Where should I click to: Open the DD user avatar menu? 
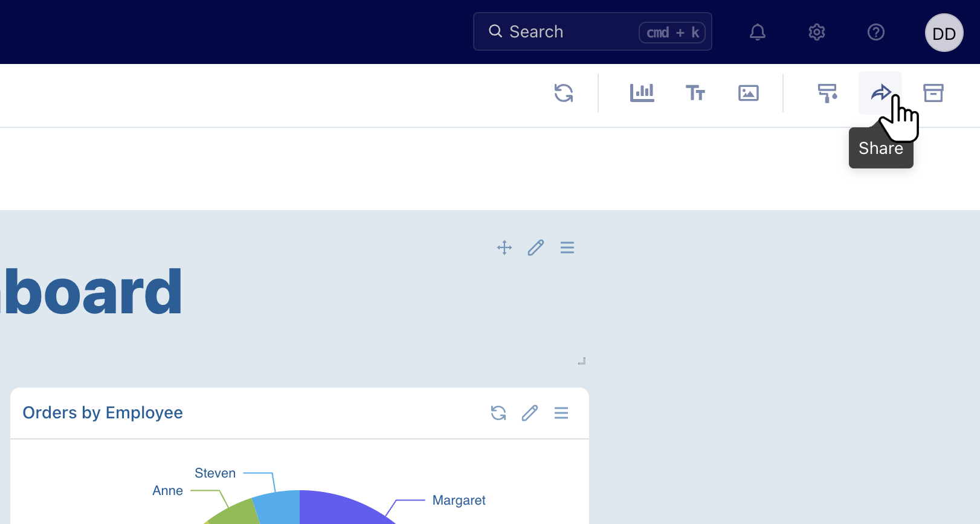944,33
